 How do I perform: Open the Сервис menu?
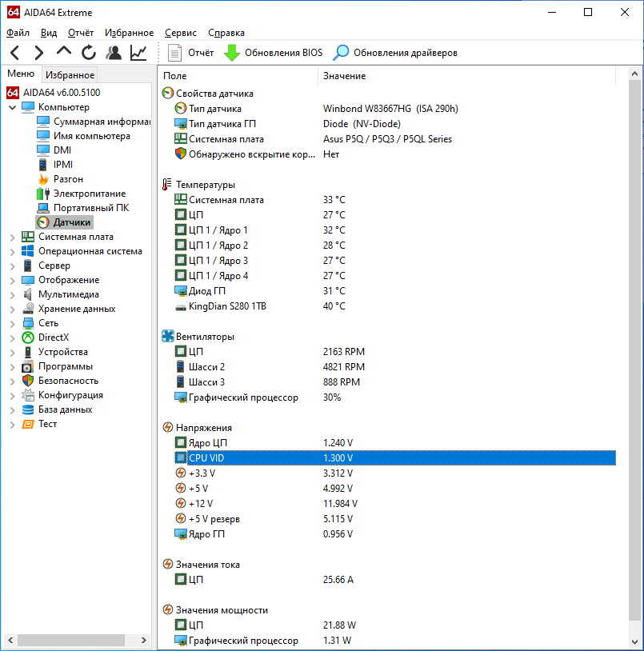pyautogui.click(x=181, y=33)
